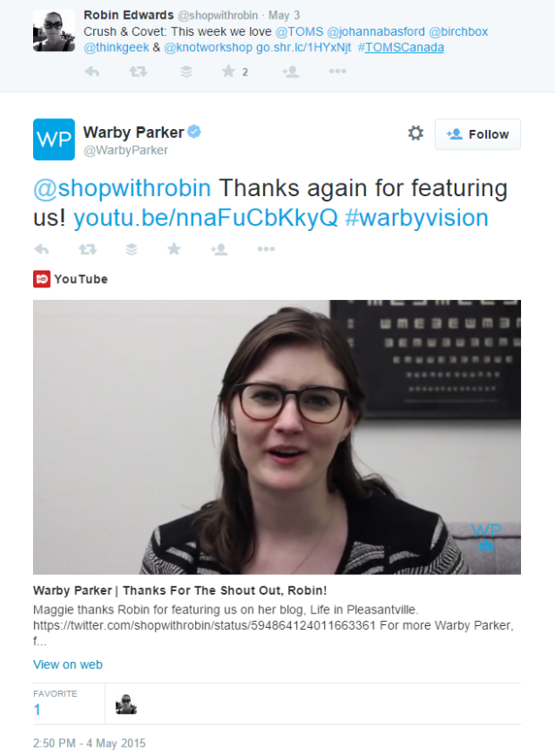Image resolution: width=555 pixels, height=756 pixels.
Task: Open more options on Robin Edwards' tweet
Action: (x=337, y=72)
